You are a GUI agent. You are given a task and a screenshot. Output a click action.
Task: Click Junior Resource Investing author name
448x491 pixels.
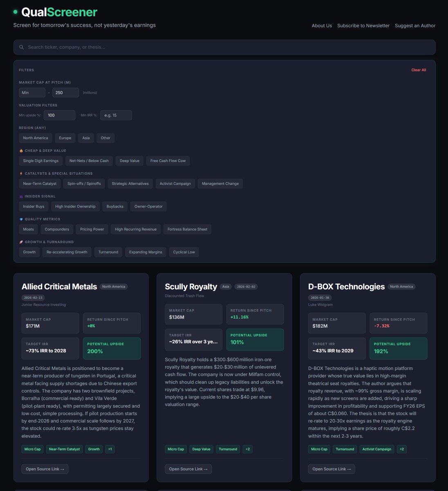pyautogui.click(x=44, y=304)
